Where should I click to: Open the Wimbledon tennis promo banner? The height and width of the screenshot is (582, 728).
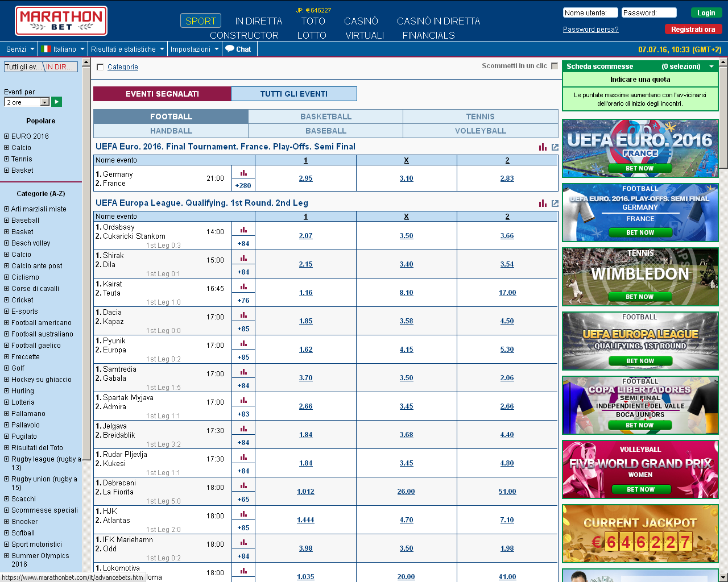click(x=640, y=277)
